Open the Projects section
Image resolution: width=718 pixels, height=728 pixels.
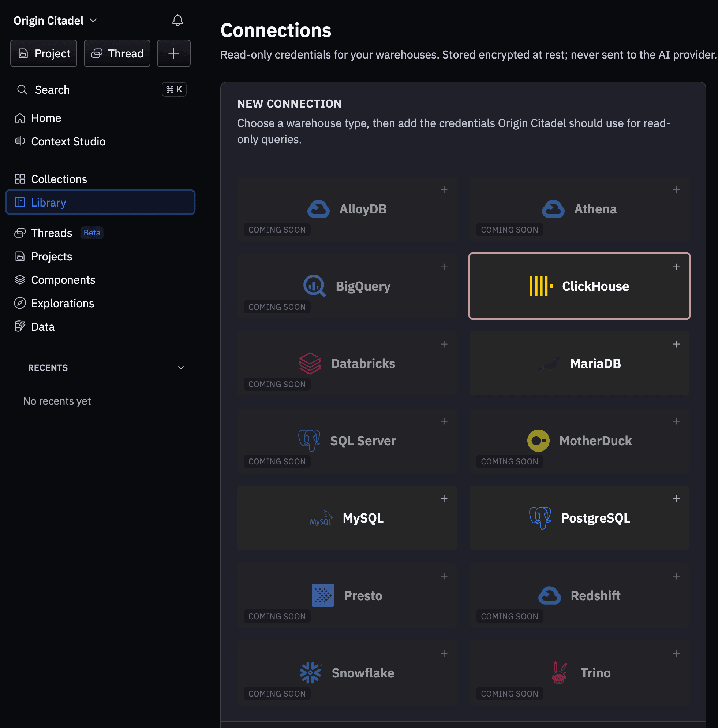click(x=101, y=256)
